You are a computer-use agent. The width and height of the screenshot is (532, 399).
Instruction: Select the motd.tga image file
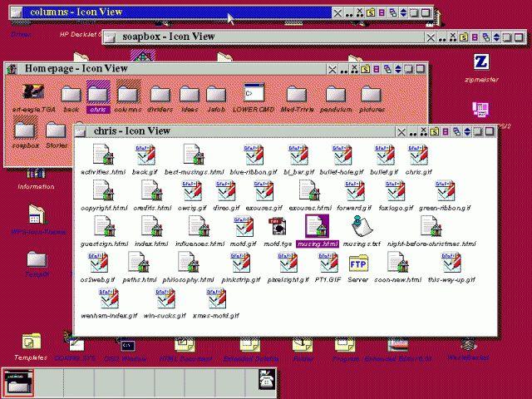click(278, 227)
